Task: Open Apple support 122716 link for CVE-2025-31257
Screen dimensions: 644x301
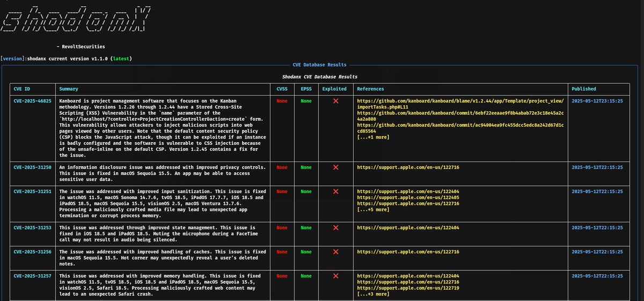Action: click(408, 282)
